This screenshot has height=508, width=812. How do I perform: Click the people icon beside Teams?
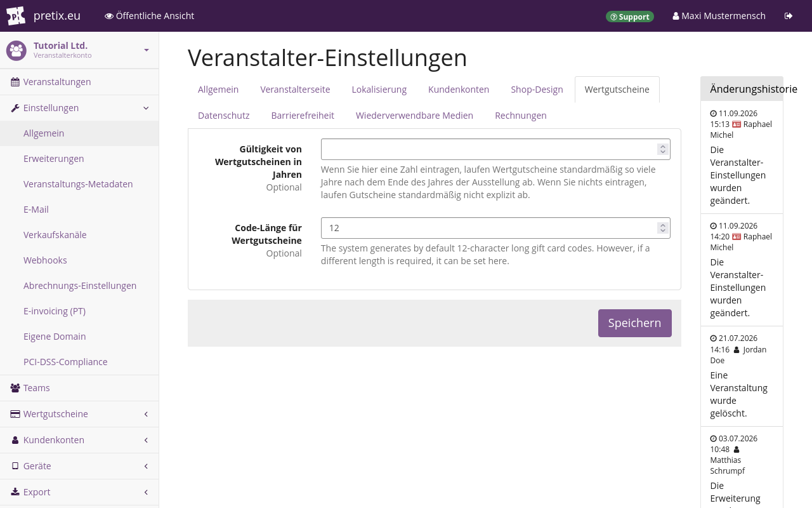[x=15, y=388]
